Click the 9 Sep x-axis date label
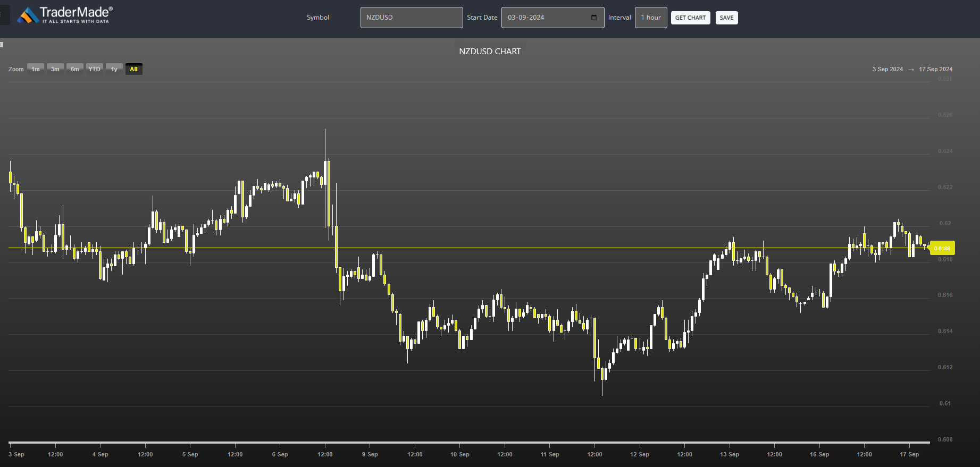The image size is (980, 467). click(370, 454)
